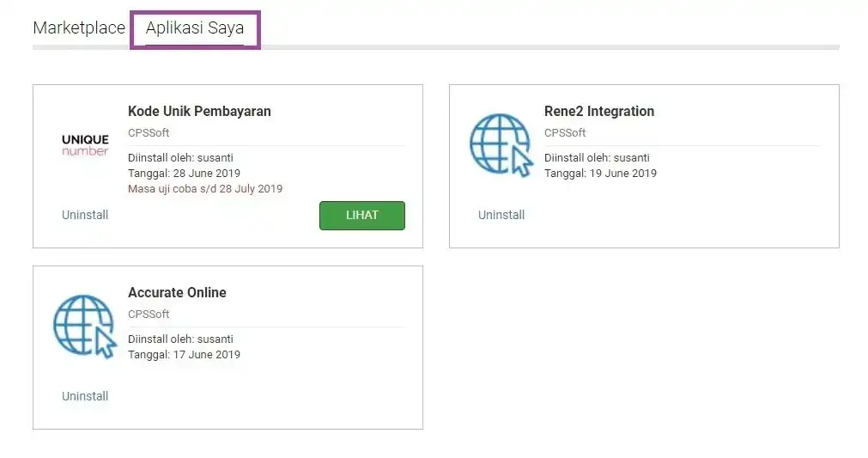Screen dimensions: 868x458
Task: Click CPSSoft under Rene2 Integration
Action: pos(565,133)
